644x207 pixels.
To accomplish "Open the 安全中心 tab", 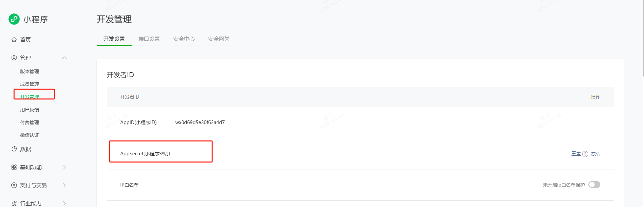I will point(184,39).
